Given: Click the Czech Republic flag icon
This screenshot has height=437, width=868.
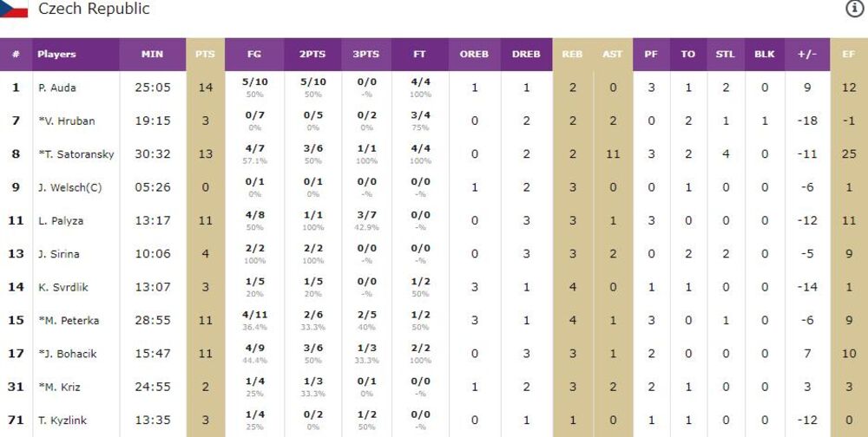Looking at the screenshot, I should point(14,9).
